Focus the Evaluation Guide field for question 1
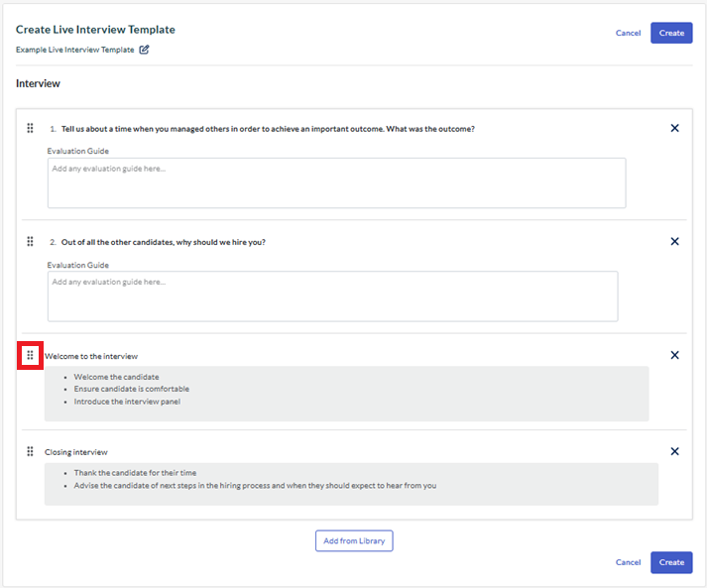Viewport: 707px width, 588px height. pos(337,183)
